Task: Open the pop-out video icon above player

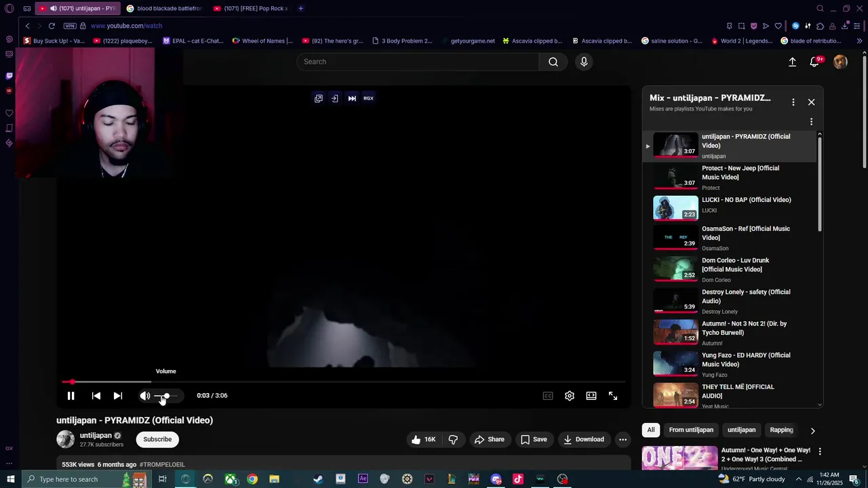Action: (x=318, y=98)
